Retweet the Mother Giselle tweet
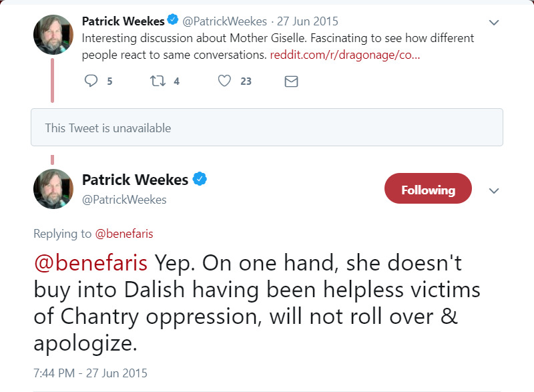This screenshot has height=392, width=534. pyautogui.click(x=158, y=81)
